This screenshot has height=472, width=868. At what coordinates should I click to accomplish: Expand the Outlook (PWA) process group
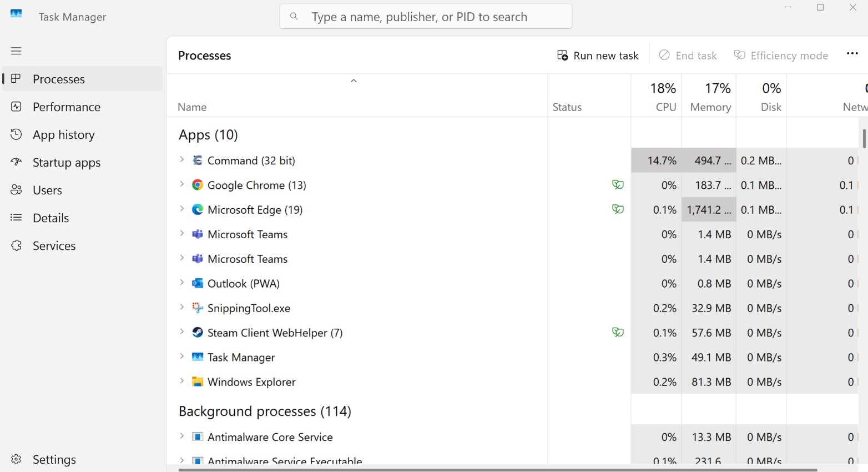click(x=181, y=282)
